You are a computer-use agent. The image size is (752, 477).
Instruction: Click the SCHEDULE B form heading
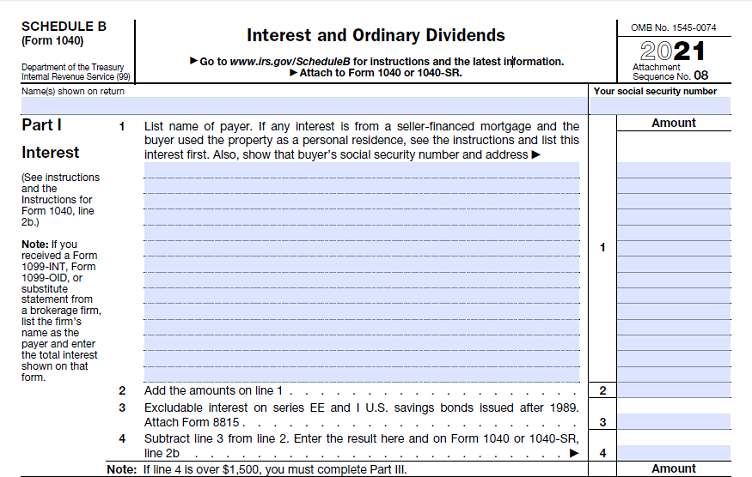click(x=63, y=26)
